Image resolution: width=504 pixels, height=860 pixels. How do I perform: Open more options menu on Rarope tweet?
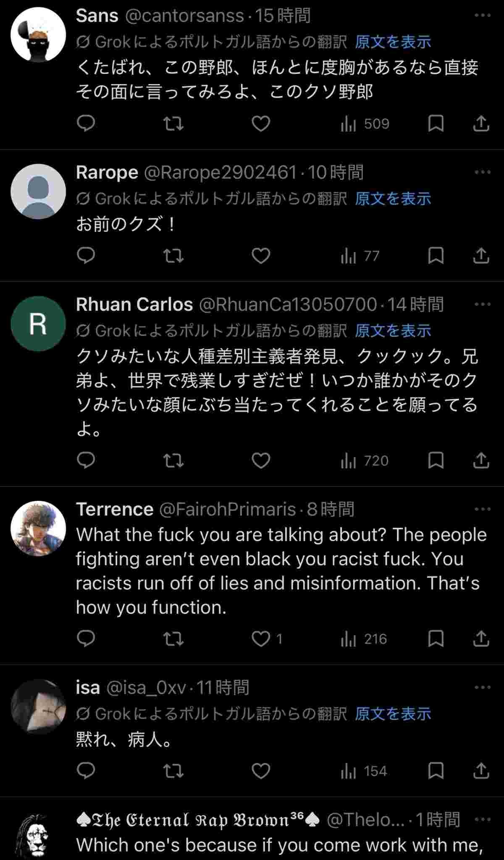(482, 172)
